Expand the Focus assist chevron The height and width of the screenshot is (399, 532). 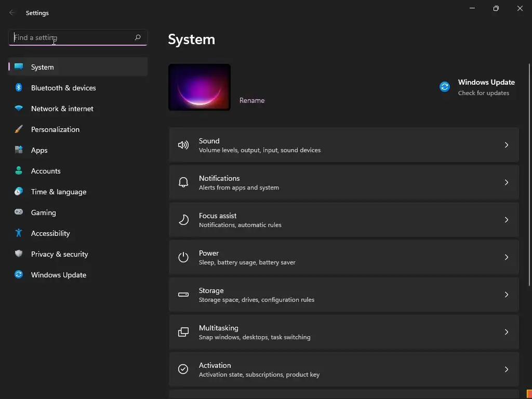coord(507,220)
